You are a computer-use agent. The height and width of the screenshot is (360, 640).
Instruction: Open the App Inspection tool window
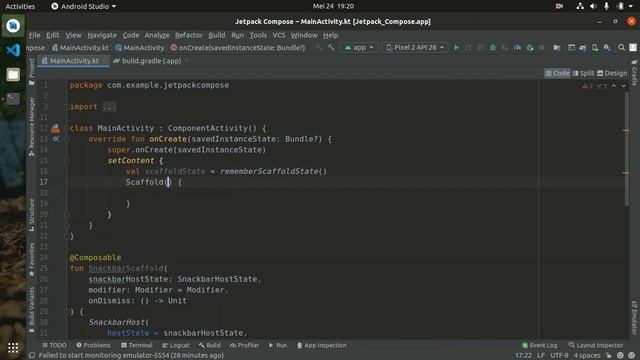click(x=322, y=345)
